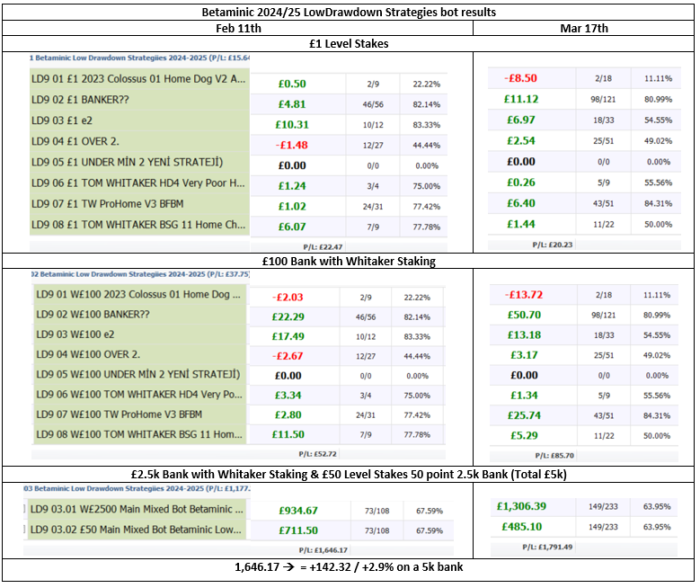Click the "LD9 02 £1 BANKER??" strategy row
700x588 pixels.
(x=81, y=101)
